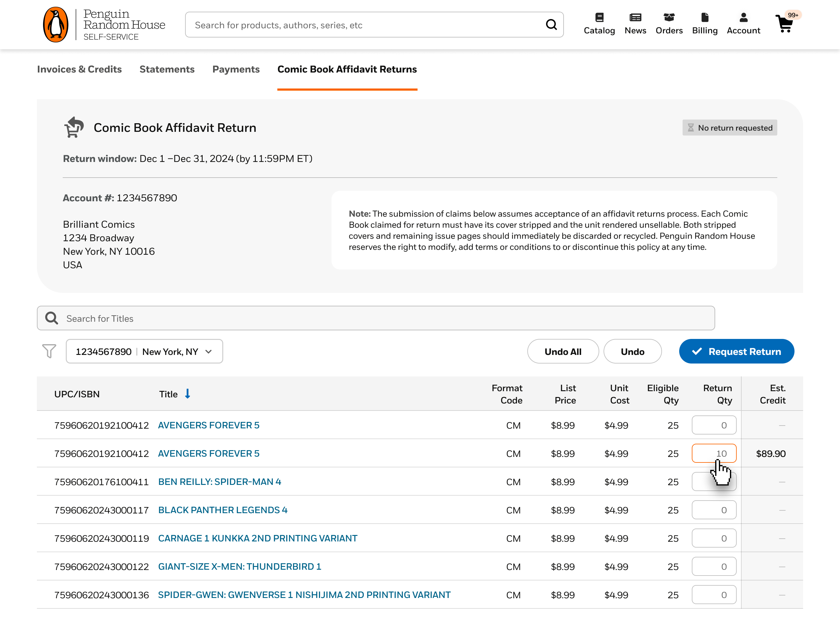Click return qty for Giant-Size X-Men Thunderbird
This screenshot has height=633, width=840.
coord(714,567)
